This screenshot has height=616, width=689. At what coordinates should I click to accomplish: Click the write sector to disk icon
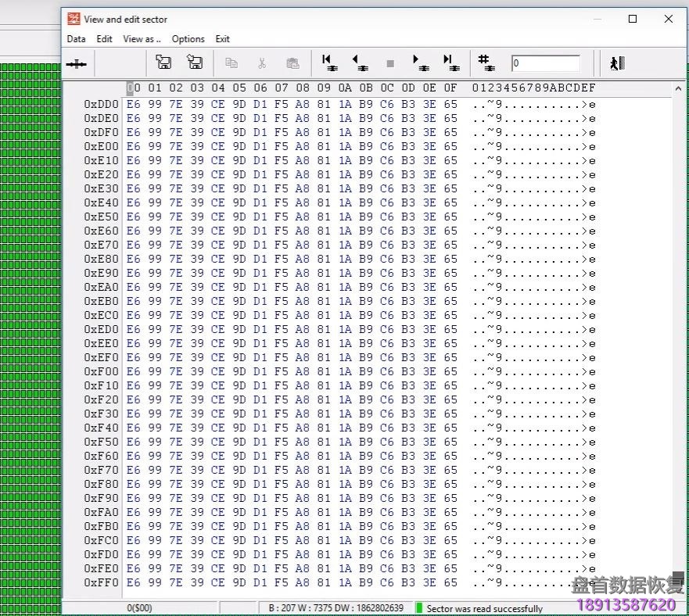tap(195, 63)
